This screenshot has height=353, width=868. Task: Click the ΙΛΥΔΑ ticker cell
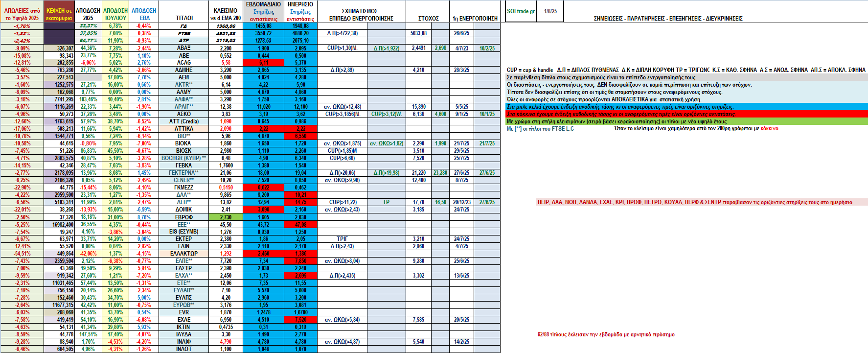(x=184, y=334)
